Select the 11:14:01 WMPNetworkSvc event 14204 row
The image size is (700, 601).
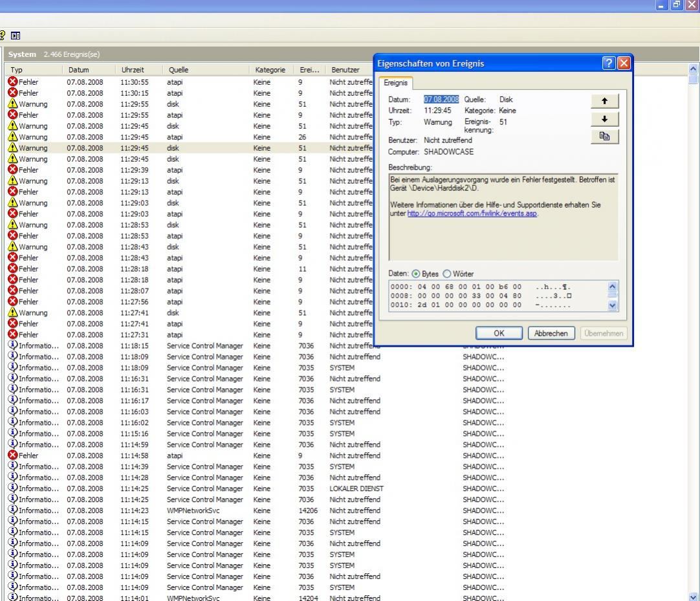click(x=256, y=597)
